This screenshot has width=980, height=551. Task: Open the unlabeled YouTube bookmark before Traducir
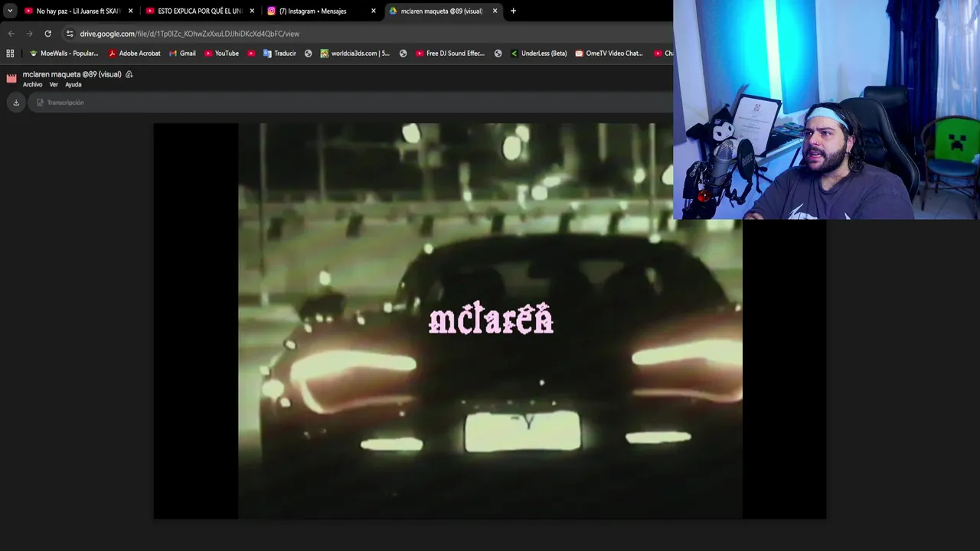[251, 54]
